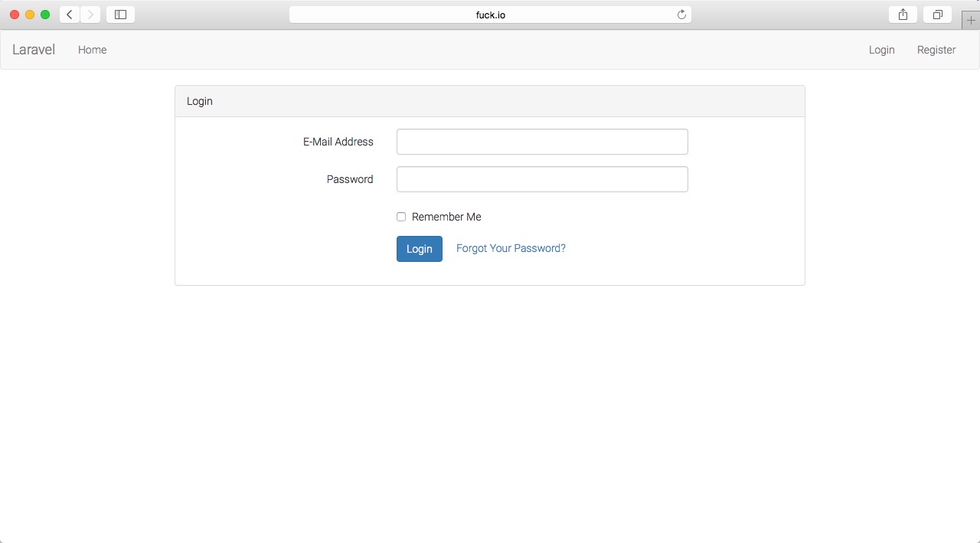Click the back navigation arrow

(68, 14)
